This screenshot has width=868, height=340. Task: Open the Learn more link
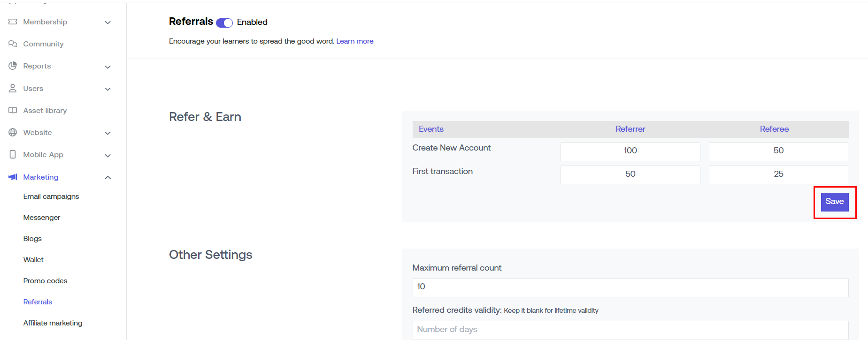tap(354, 41)
